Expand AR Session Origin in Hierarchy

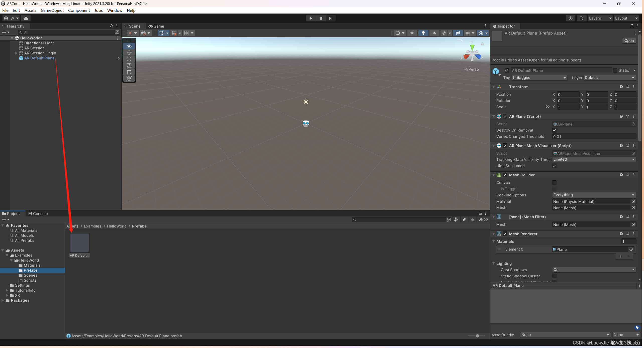pyautogui.click(x=16, y=53)
